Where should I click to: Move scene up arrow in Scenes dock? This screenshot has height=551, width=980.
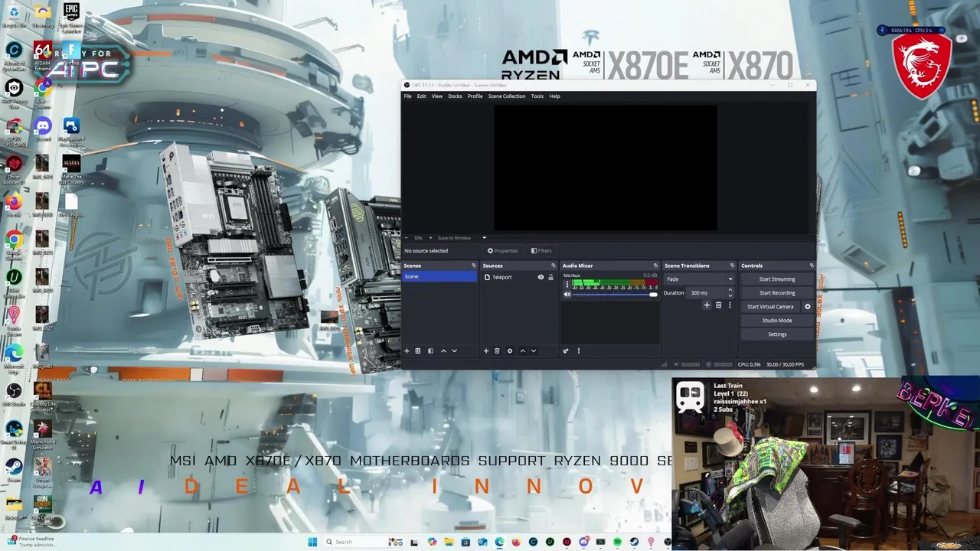point(443,350)
